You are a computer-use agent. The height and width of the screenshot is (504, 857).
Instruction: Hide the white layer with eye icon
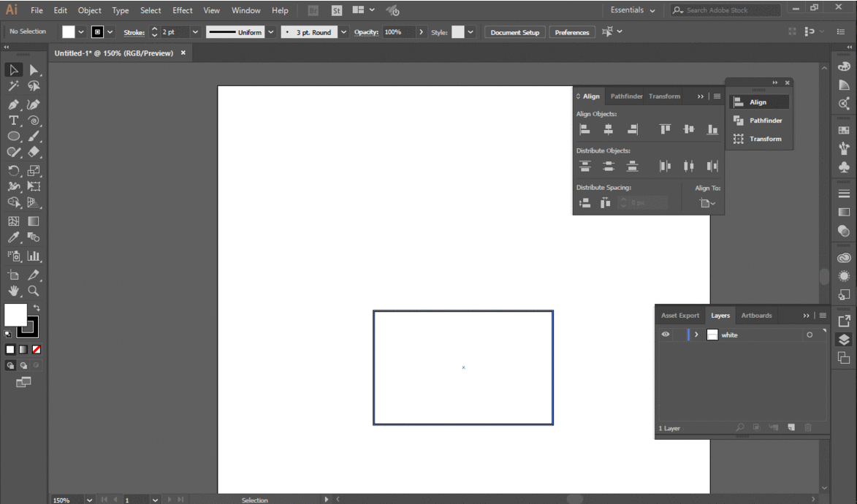click(665, 335)
